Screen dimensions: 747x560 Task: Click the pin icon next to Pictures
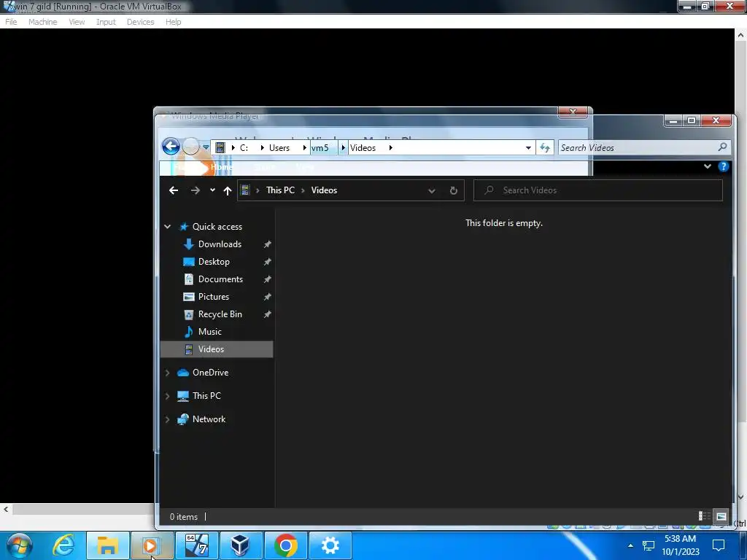(x=267, y=297)
